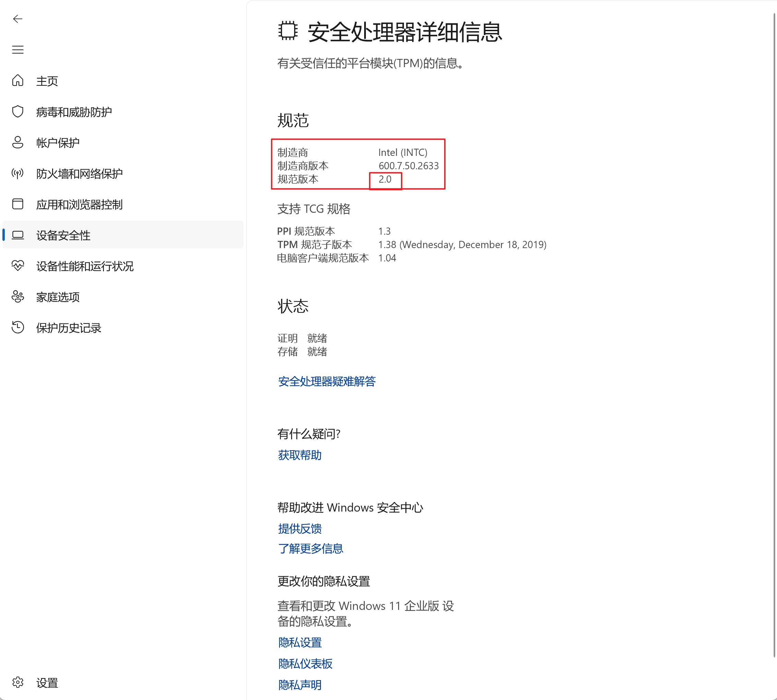
Task: Click the 隐私仪表板 link
Action: pos(305,664)
